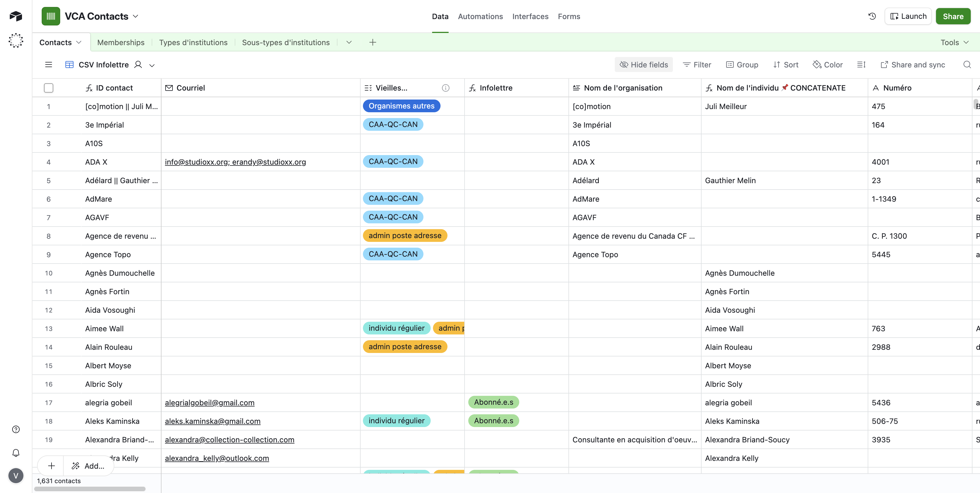Click the Vieilles field info icon
The width and height of the screenshot is (980, 493).
tap(445, 88)
